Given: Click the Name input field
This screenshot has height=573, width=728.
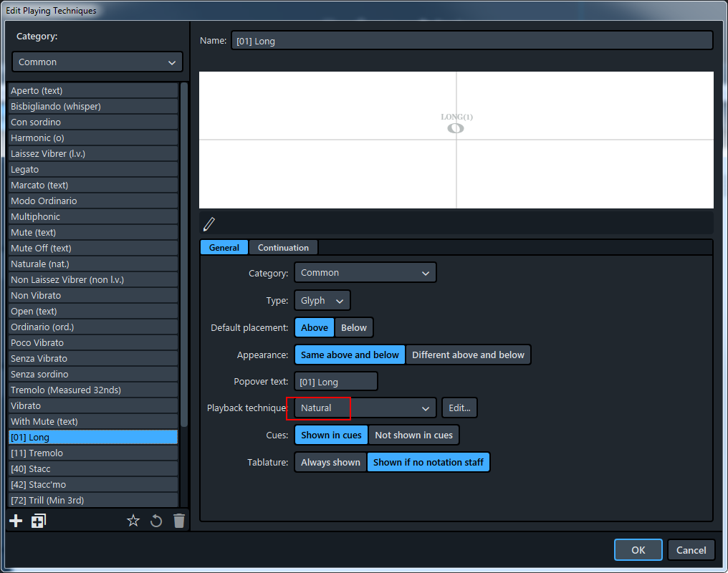Looking at the screenshot, I should [x=471, y=41].
